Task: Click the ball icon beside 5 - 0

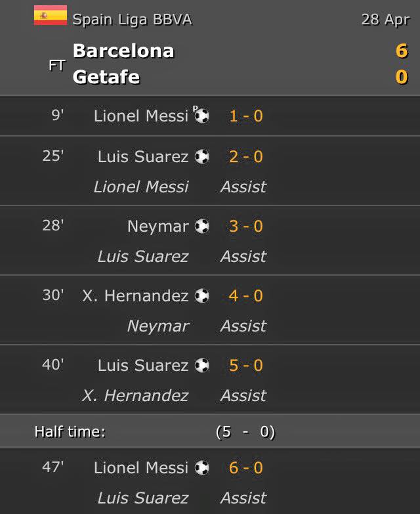Action: click(x=202, y=366)
